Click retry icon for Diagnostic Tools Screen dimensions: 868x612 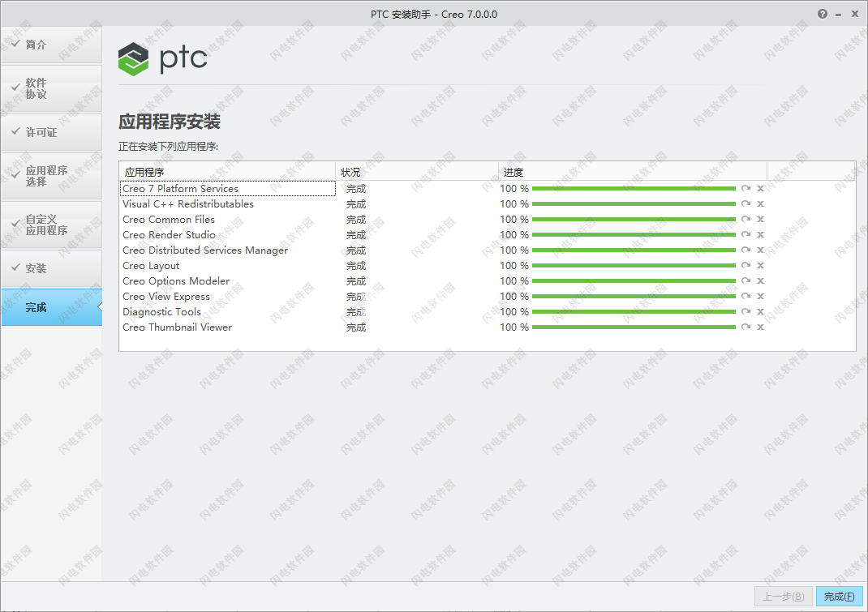pyautogui.click(x=746, y=312)
